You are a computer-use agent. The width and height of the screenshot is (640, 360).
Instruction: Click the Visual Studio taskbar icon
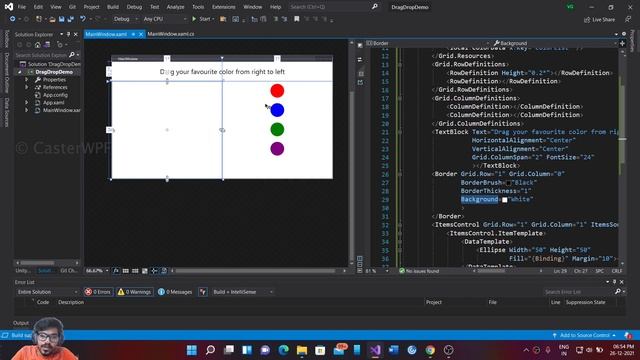pos(376,350)
